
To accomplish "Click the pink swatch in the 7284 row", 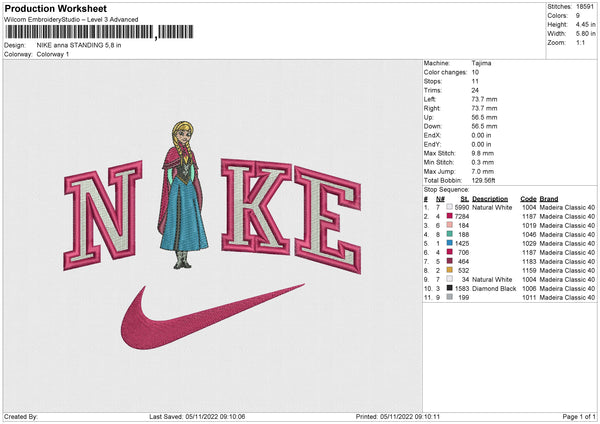I will tap(449, 216).
